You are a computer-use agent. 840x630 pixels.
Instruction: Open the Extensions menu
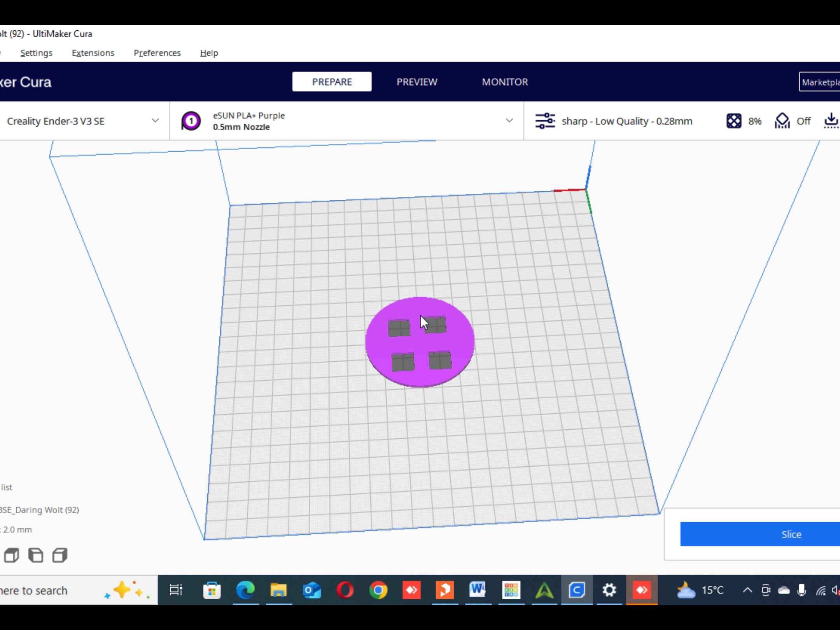[93, 53]
